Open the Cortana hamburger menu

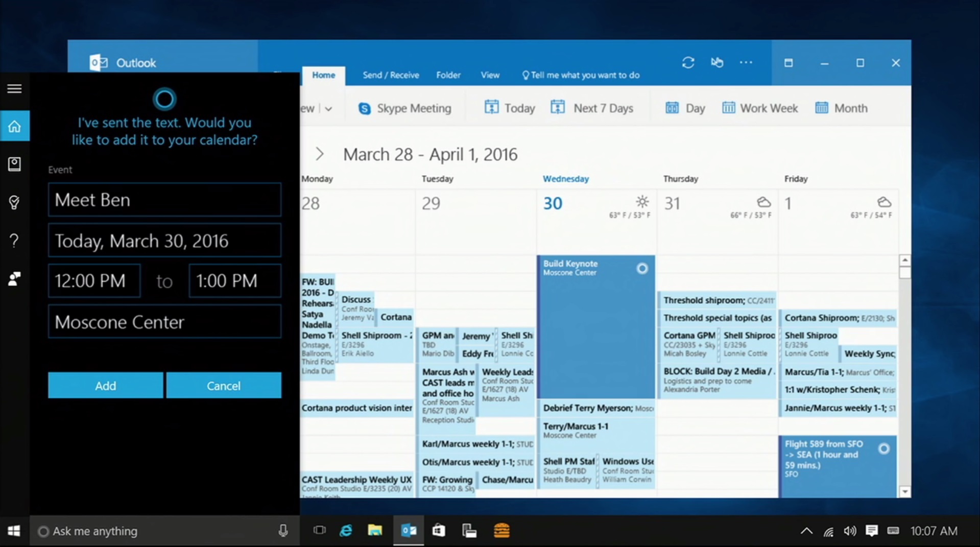click(14, 89)
